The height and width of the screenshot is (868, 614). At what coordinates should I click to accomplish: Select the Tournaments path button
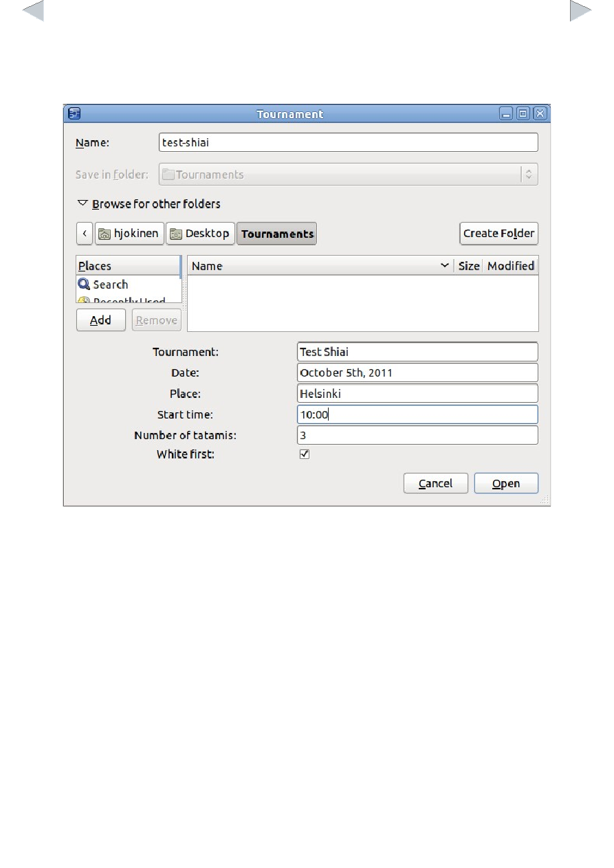[277, 234]
